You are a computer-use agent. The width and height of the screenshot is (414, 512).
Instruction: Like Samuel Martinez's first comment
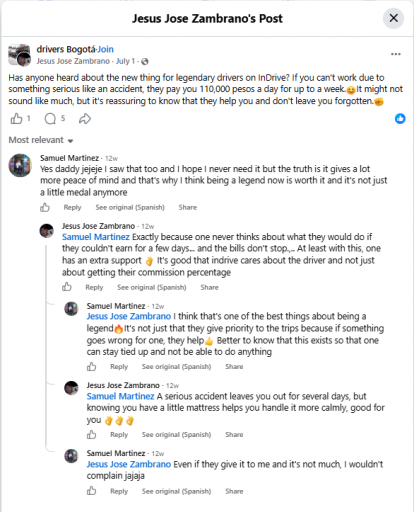pos(45,208)
